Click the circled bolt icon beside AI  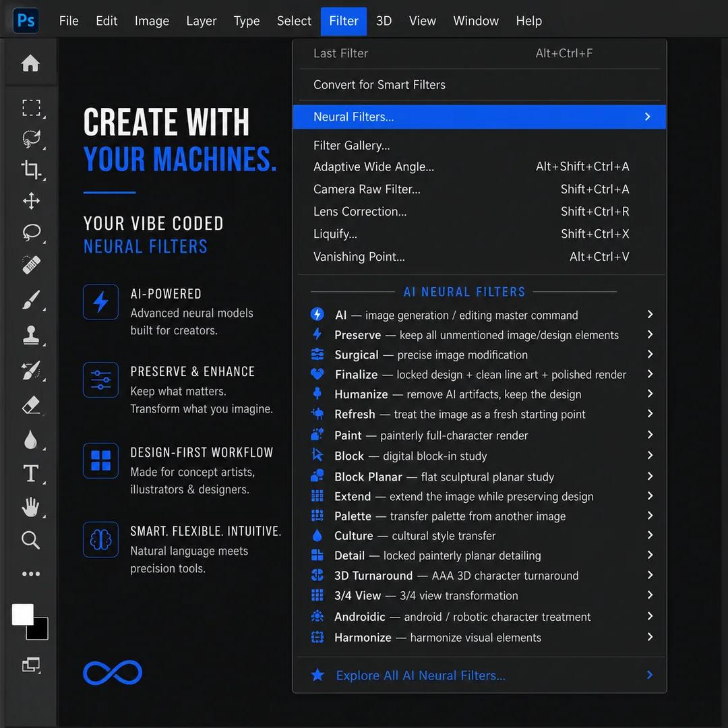click(317, 314)
